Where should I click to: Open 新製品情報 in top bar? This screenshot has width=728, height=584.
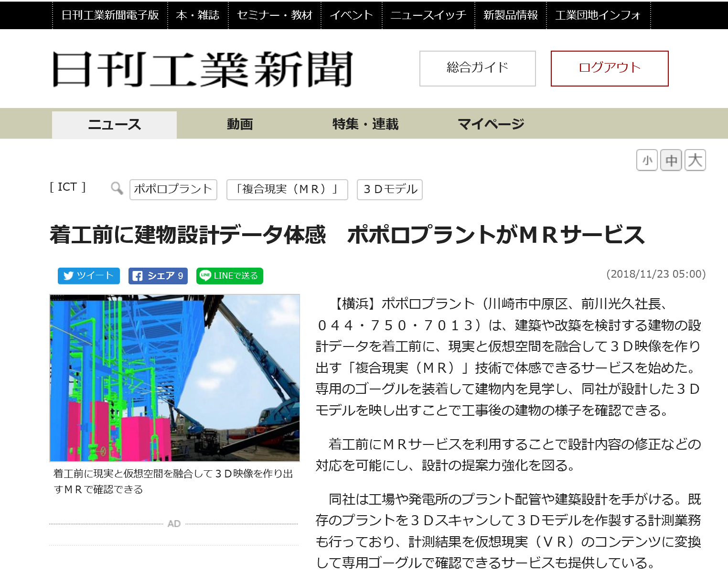(511, 15)
